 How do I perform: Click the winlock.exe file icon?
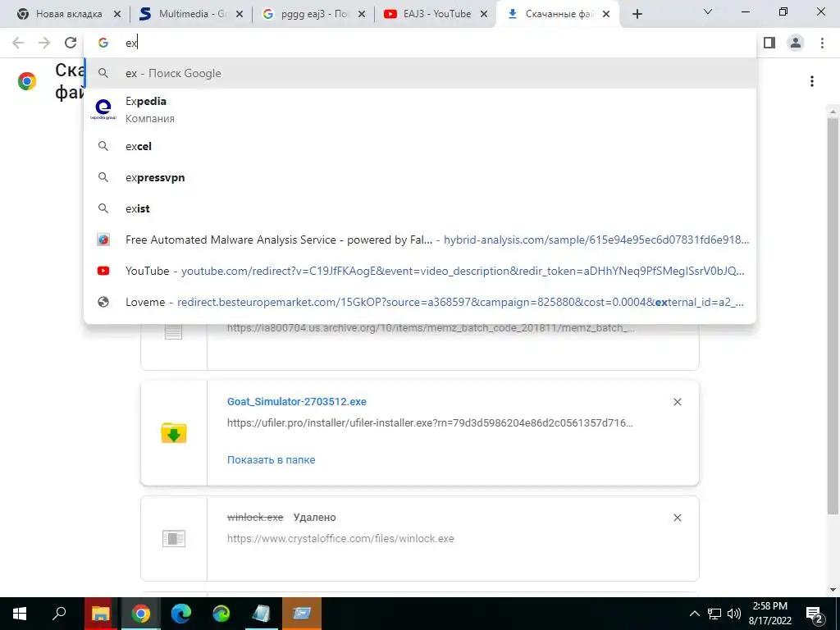[x=174, y=538]
